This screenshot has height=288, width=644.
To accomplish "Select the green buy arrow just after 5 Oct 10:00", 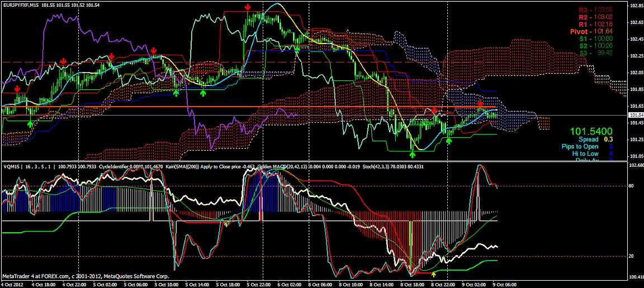I will pos(176,93).
